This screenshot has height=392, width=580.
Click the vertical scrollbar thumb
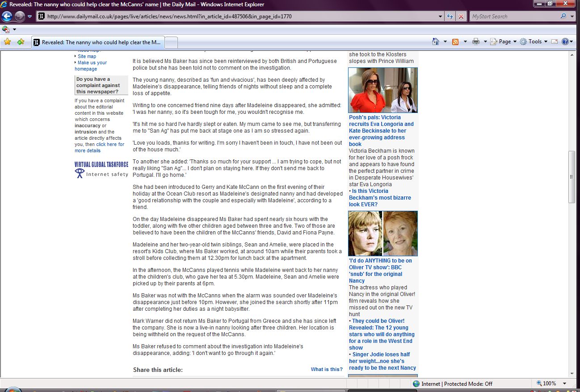571,177
